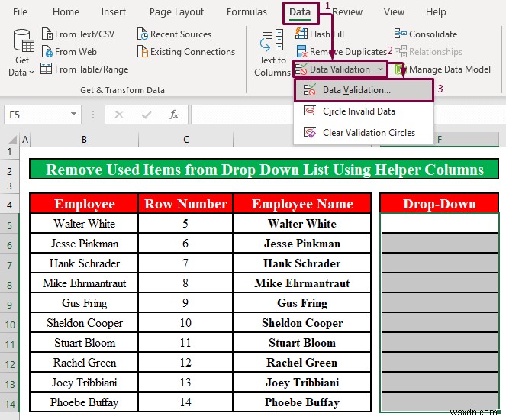Click the Data Validation... menu entry icon

coord(309,90)
